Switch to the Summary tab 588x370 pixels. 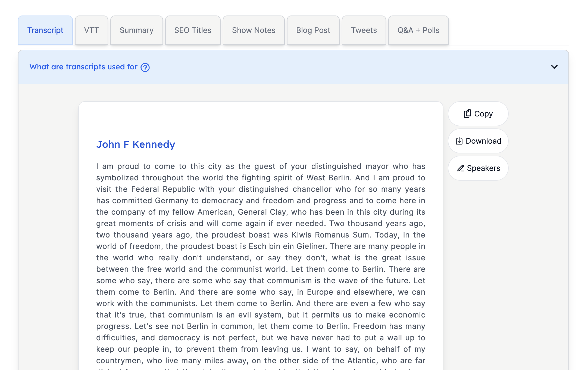[137, 30]
